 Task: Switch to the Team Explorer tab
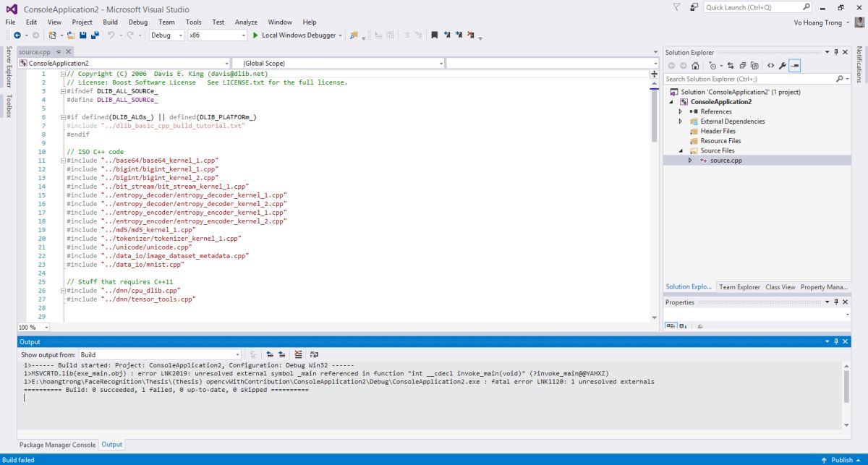click(739, 287)
